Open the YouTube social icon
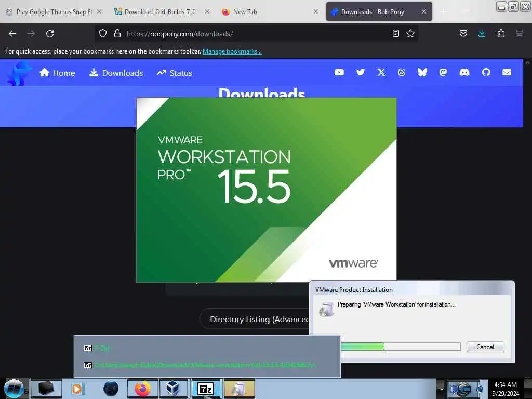532x399 pixels. (339, 72)
